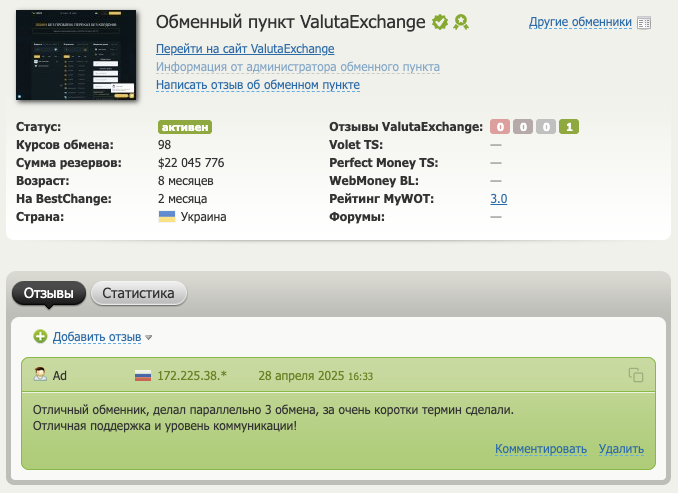The image size is (678, 493).
Task: Click the Украина country text
Action: pos(203,217)
